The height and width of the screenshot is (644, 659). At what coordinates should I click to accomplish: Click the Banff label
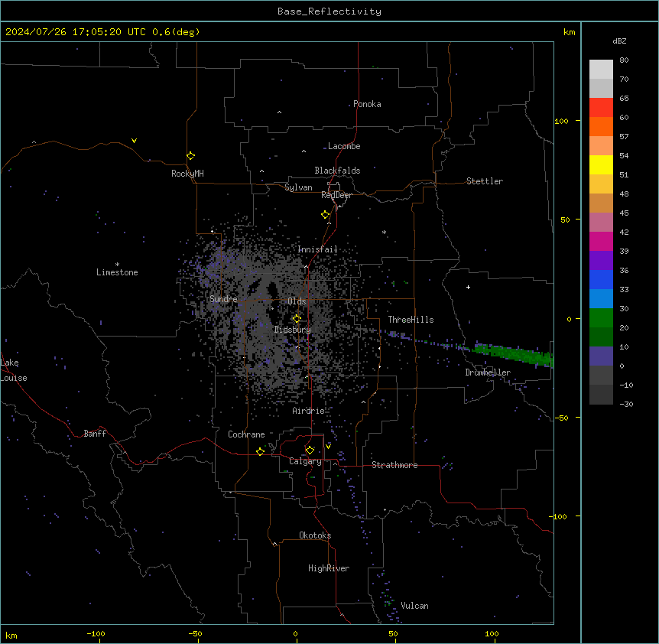pyautogui.click(x=95, y=434)
